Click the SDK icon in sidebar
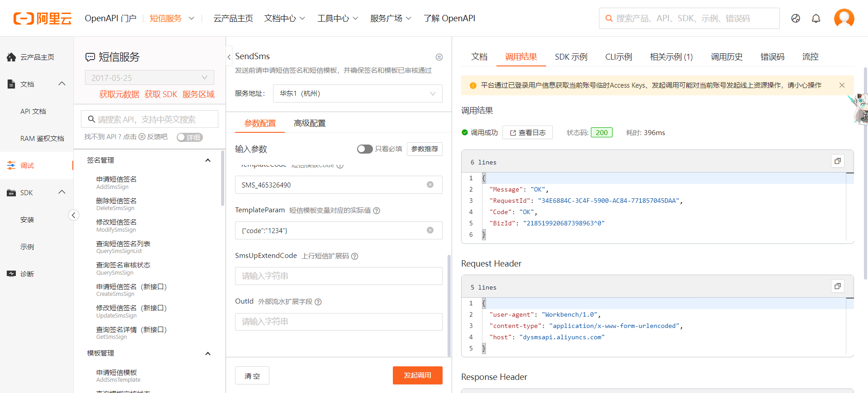 [x=11, y=193]
